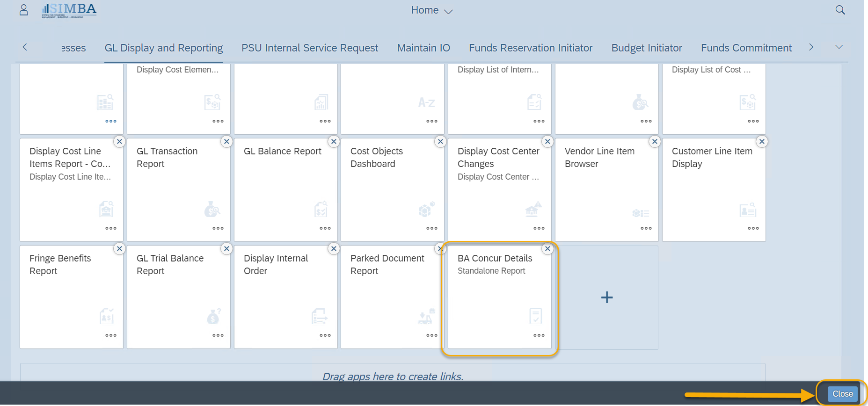Select the SIMBA logo
Screen dimensions: 868x406
point(68,9)
